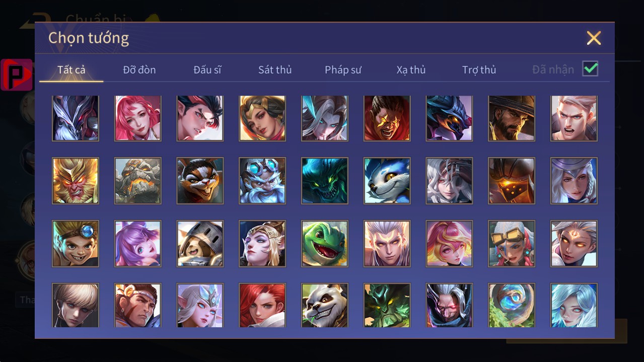Open the Sát thủ tab

[275, 70]
